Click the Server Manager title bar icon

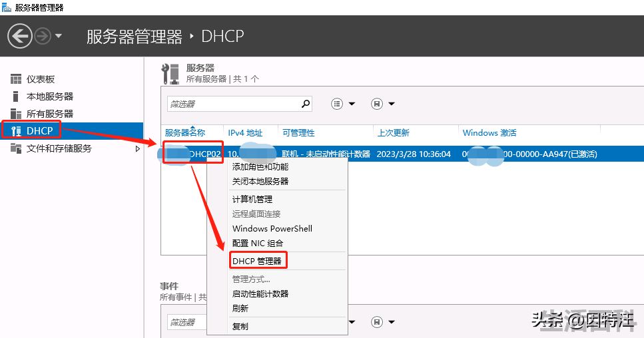pyautogui.click(x=6, y=7)
